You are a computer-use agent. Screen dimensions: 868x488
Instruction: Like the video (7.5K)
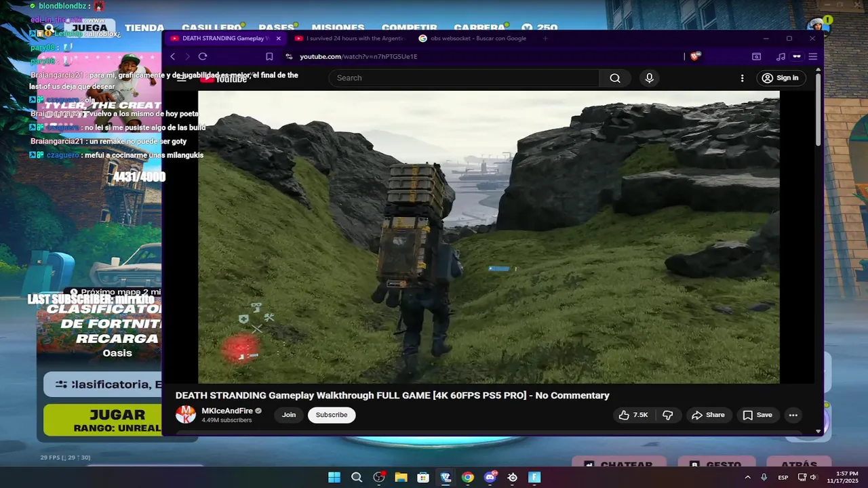633,415
